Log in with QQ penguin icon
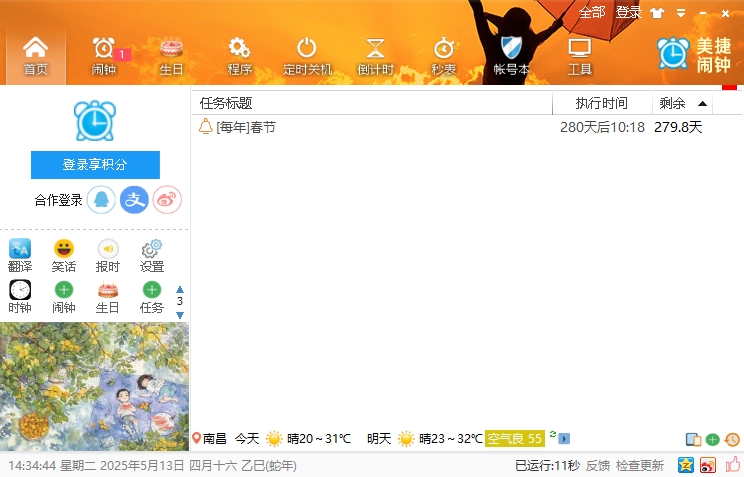 (x=101, y=200)
